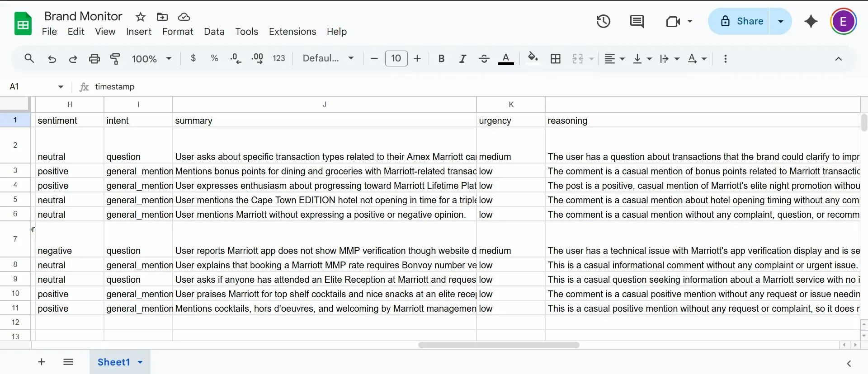
Task: Increase decimal places
Action: (x=257, y=58)
